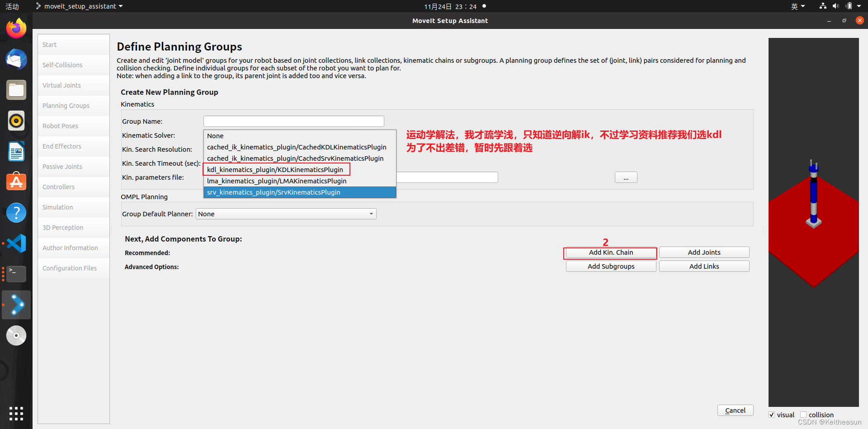Open volume indicator in top bar
The image size is (868, 429).
coord(835,6)
